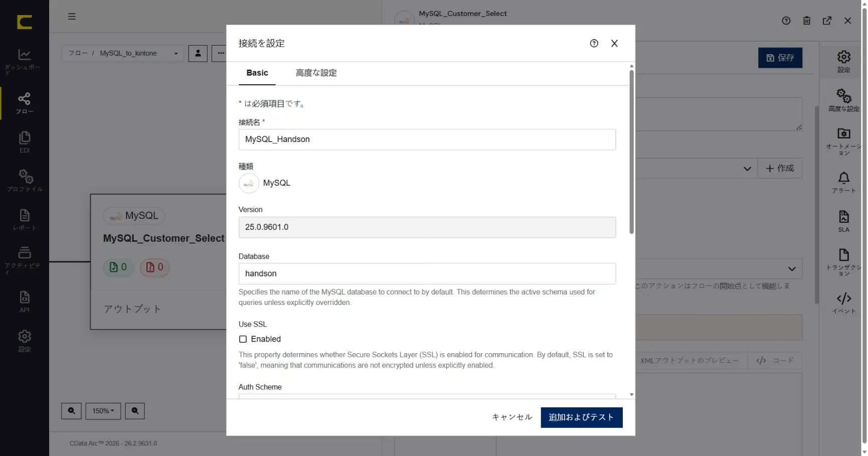The image size is (868, 456).
Task: Click the Version field showing 25.0.9601.0
Action: coord(427,228)
